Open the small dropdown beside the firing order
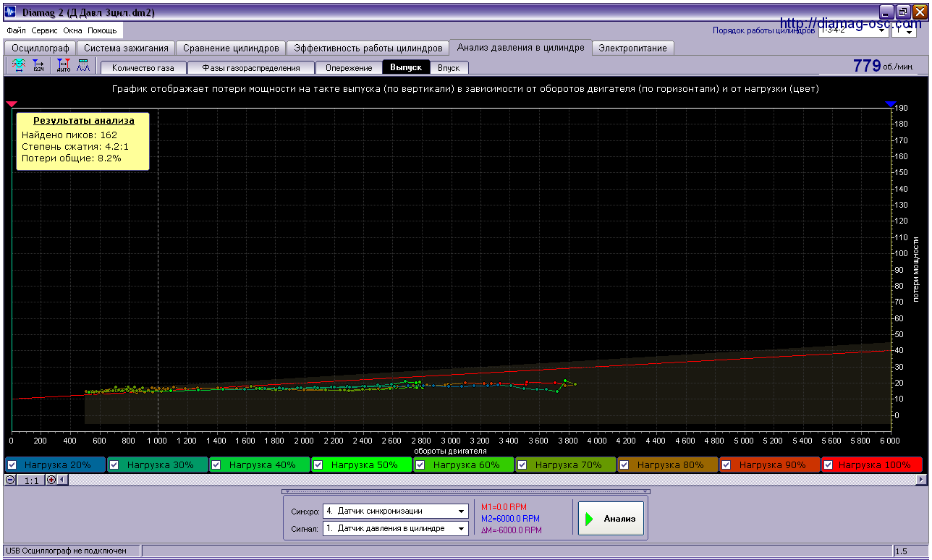 (x=905, y=30)
